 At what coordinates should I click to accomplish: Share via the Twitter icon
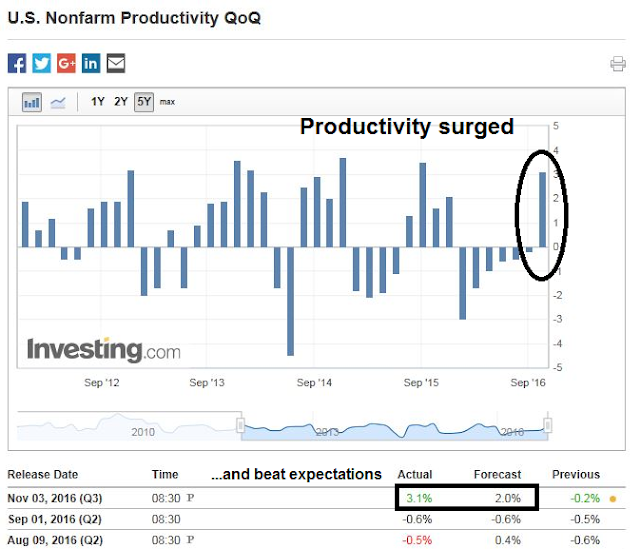[x=42, y=63]
